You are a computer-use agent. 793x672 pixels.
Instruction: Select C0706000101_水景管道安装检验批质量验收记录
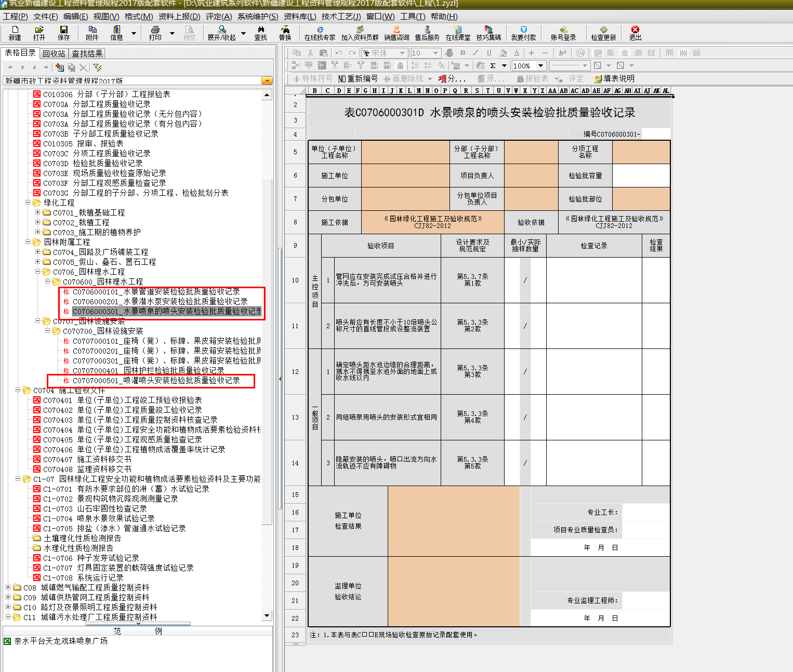click(156, 292)
